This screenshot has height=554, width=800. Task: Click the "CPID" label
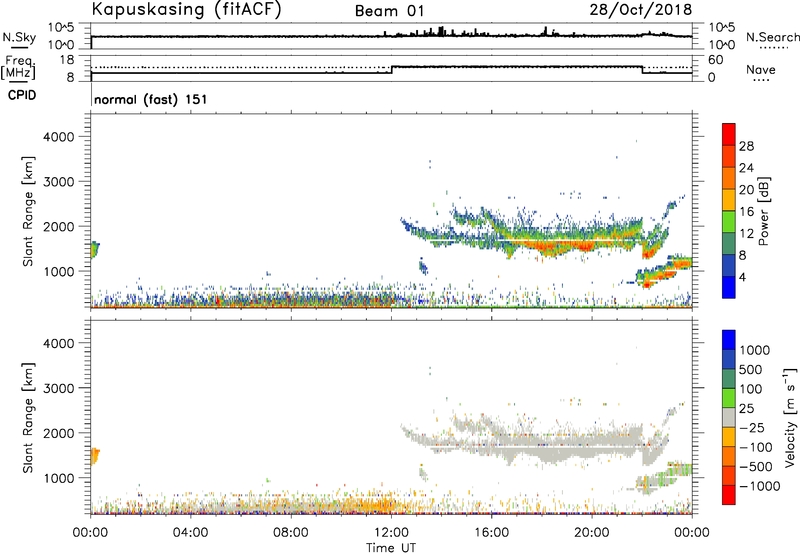tap(22, 95)
